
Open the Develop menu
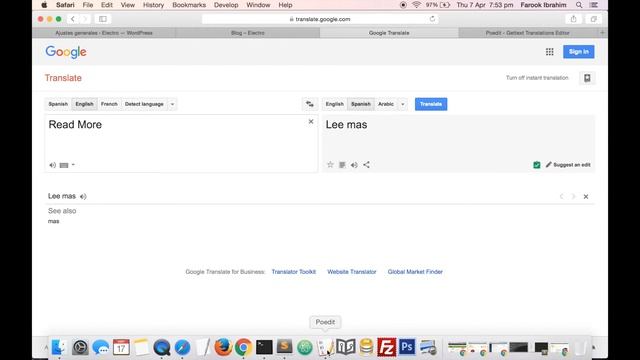tap(226, 5)
